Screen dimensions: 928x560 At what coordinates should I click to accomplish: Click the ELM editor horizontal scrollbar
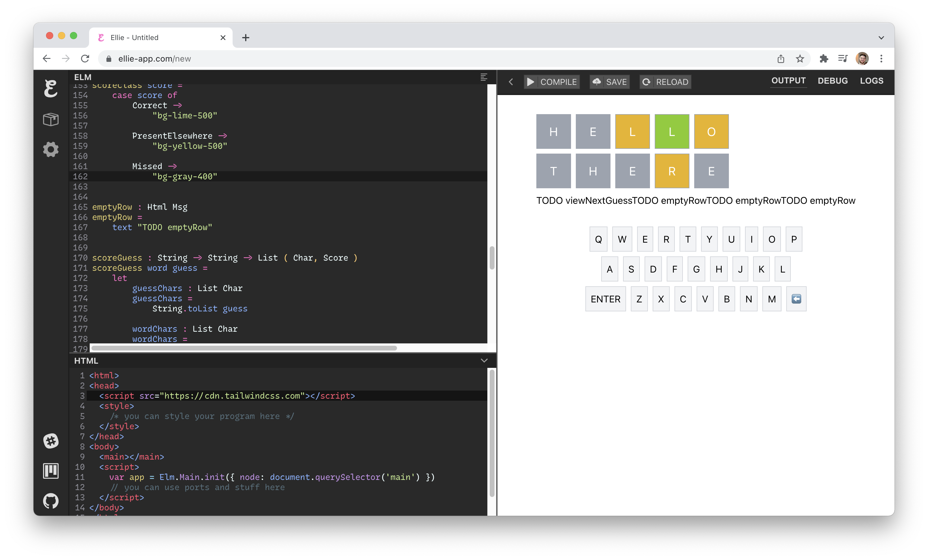point(244,348)
